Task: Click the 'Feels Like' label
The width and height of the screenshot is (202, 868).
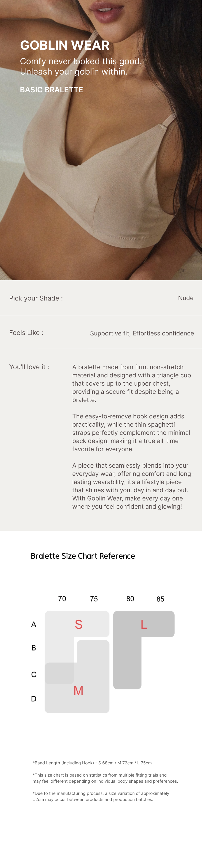Action: pyautogui.click(x=26, y=333)
